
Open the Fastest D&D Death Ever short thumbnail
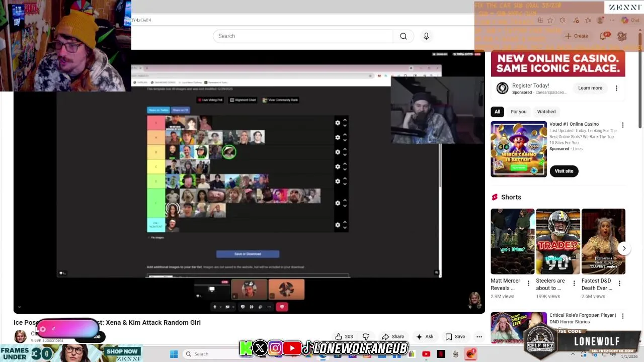(x=603, y=241)
